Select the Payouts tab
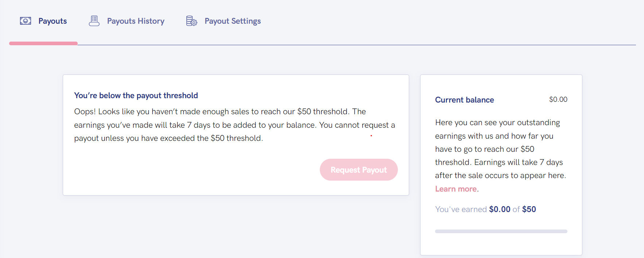644x258 pixels. point(53,21)
